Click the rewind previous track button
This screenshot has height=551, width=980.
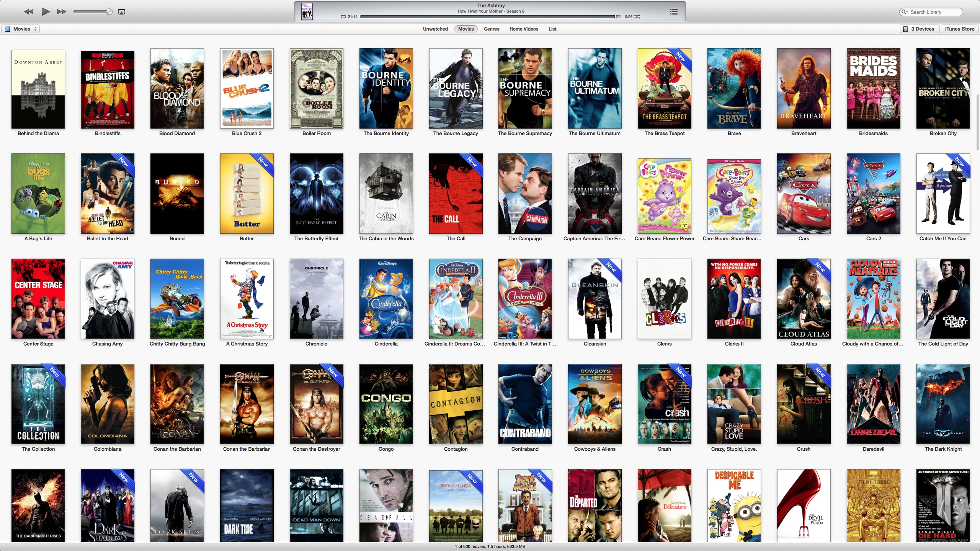click(x=29, y=12)
